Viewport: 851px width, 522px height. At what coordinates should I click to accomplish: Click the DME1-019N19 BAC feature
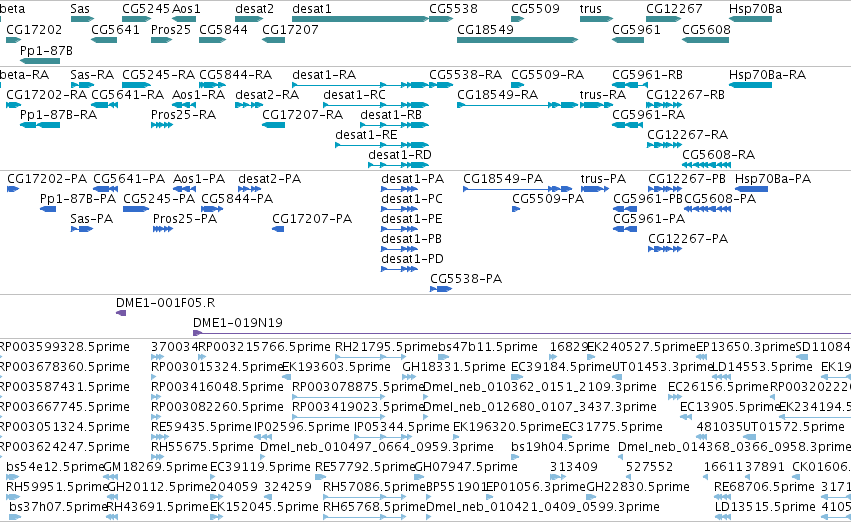522,333
